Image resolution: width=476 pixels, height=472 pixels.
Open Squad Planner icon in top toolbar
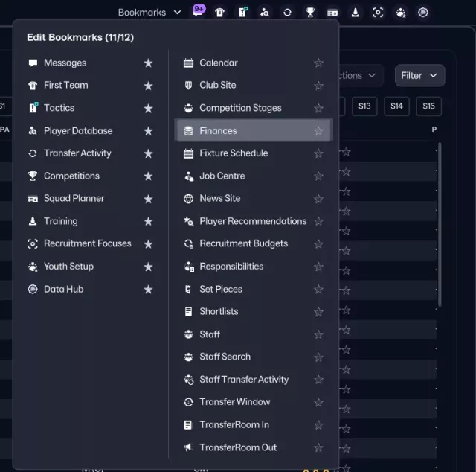(332, 13)
